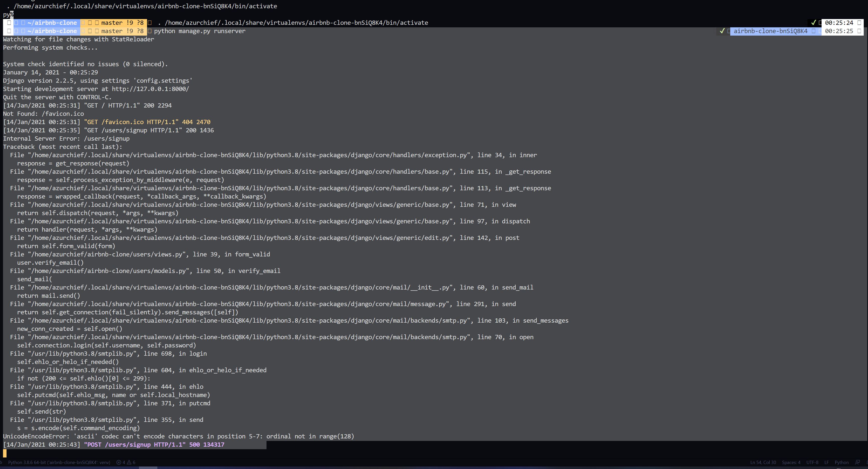This screenshot has height=469, width=868.
Task: Select the LF end-of-line sequence indicator
Action: pos(826,462)
